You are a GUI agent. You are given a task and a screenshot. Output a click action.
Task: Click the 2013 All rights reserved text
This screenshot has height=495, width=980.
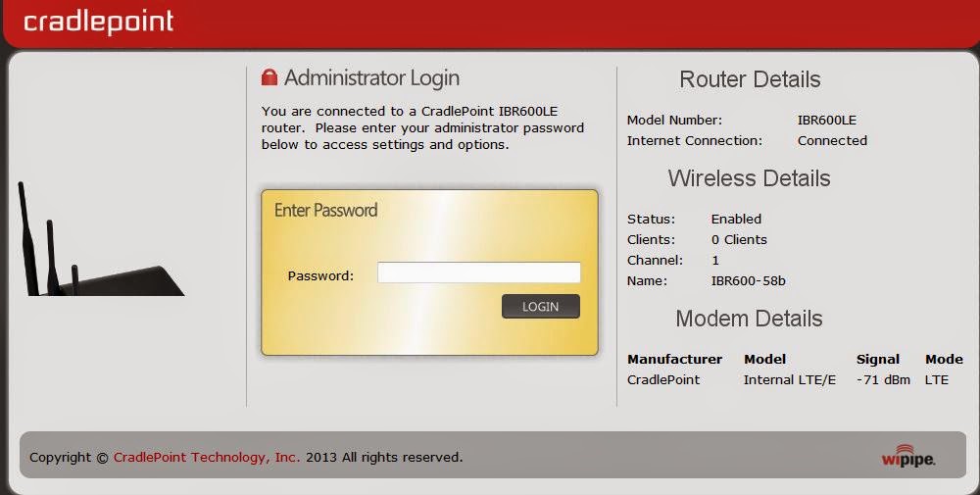(384, 457)
